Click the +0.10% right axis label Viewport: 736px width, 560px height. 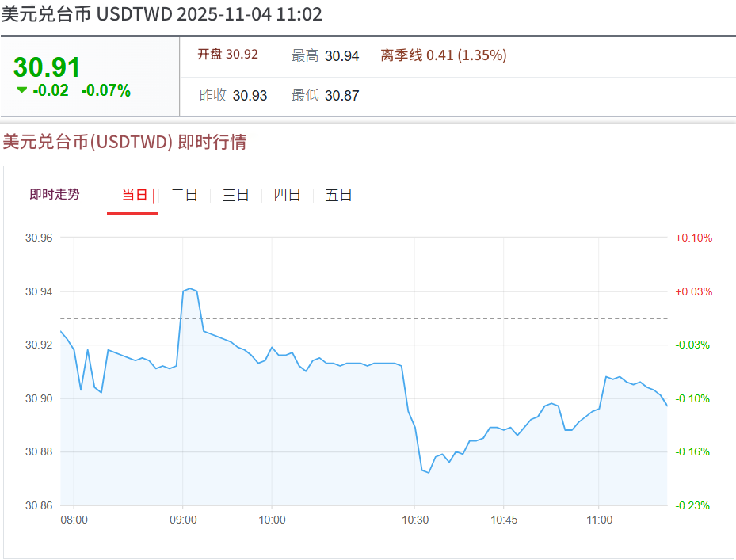point(693,238)
